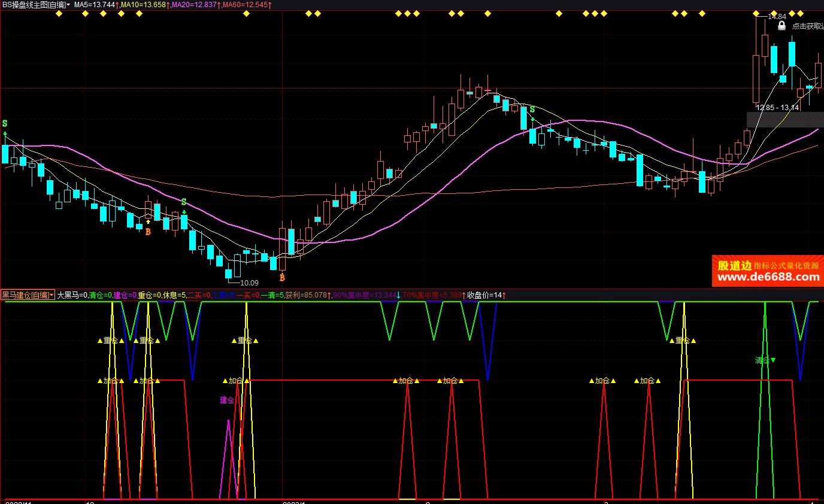Click the lock icon near 点击获取
The width and height of the screenshot is (824, 504).
point(781,26)
